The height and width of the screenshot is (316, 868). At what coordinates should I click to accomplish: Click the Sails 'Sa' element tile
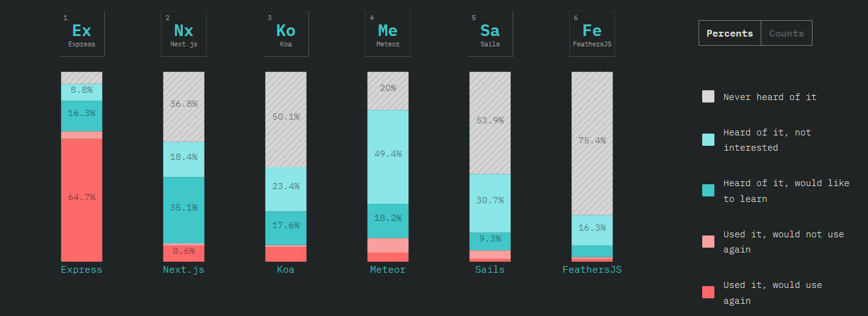(490, 34)
